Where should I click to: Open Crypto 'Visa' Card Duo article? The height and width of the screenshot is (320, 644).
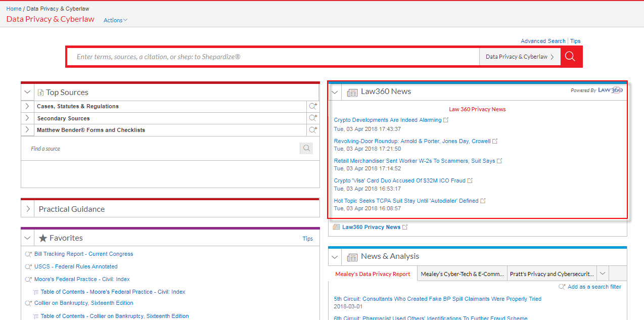click(400, 180)
